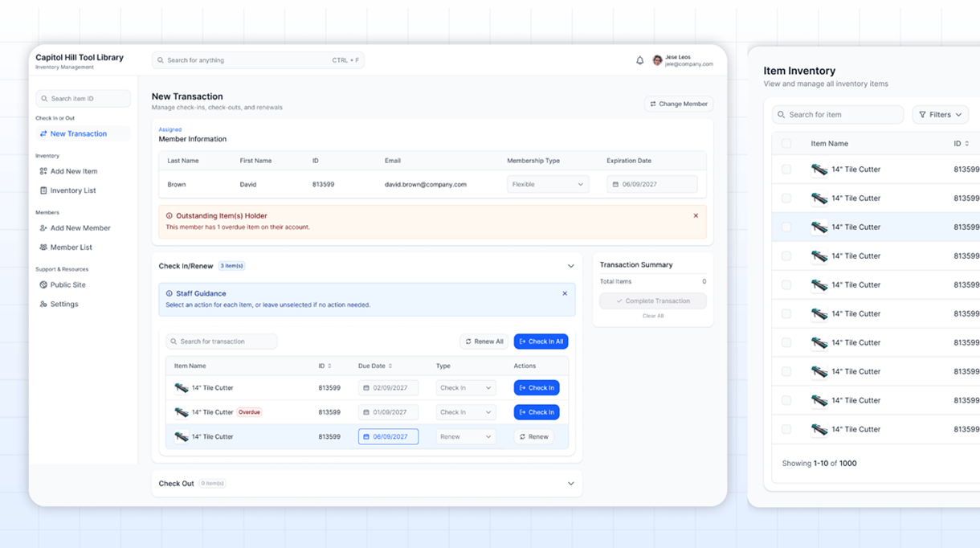Click the Change Member button
Screen dimensions: 980x548
pyautogui.click(x=679, y=104)
